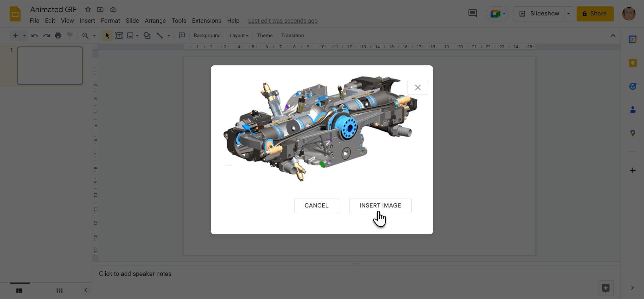Screen dimensions: 644x299
Task: Open Google Maps side panel
Action: coord(633,133)
